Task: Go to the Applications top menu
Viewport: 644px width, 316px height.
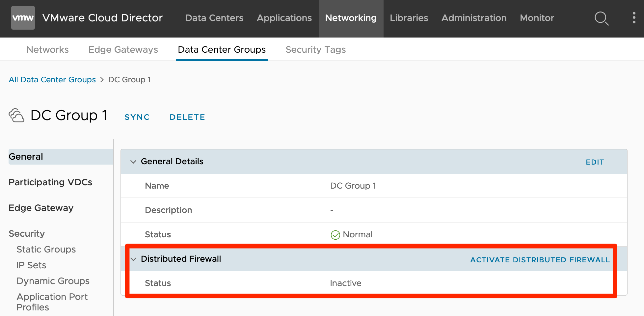Action: pyautogui.click(x=284, y=18)
